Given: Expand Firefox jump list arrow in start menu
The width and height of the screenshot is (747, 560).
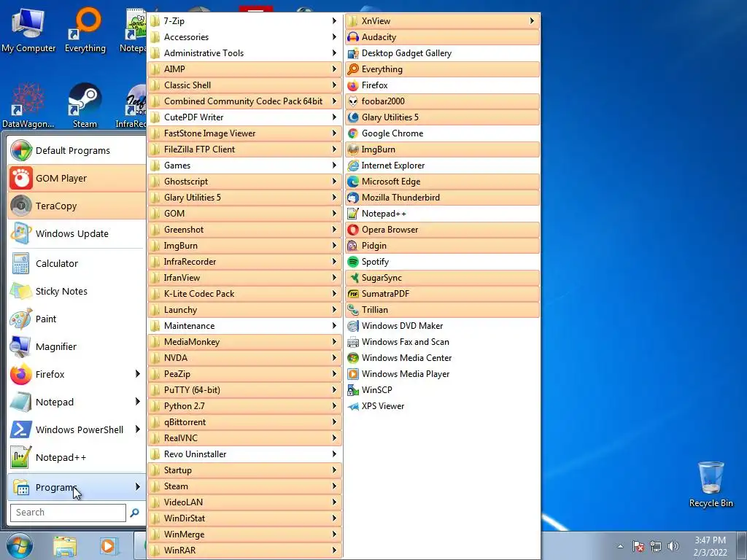Looking at the screenshot, I should pyautogui.click(x=138, y=374).
